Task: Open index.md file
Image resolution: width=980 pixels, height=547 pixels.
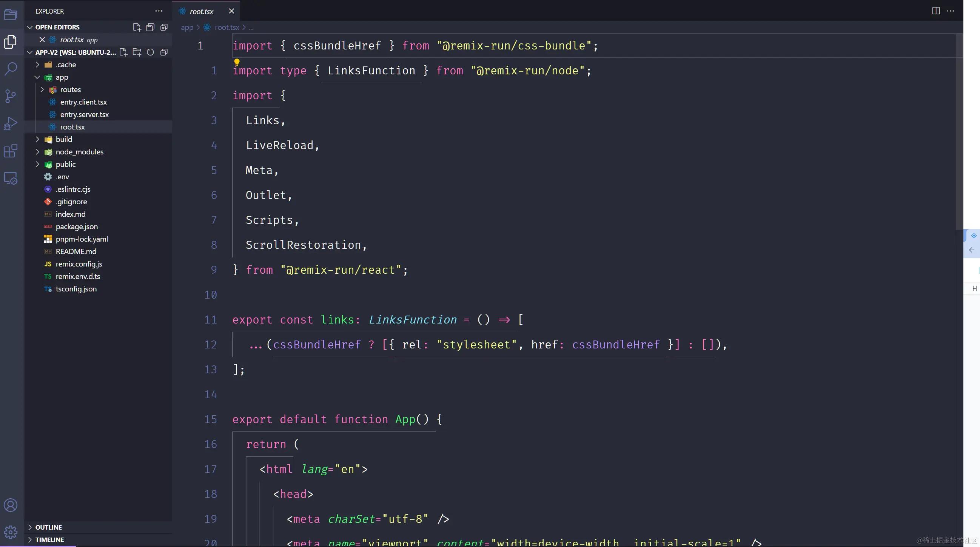Action: click(x=98, y=214)
